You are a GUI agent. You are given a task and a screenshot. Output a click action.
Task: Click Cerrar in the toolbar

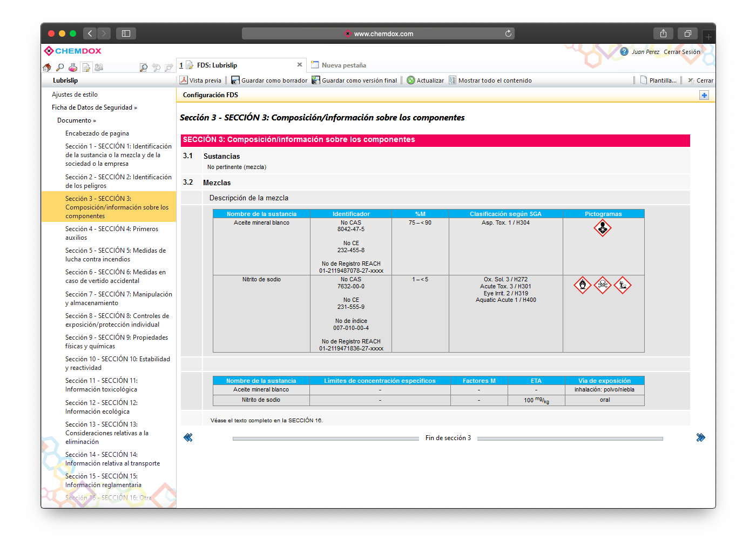[700, 80]
